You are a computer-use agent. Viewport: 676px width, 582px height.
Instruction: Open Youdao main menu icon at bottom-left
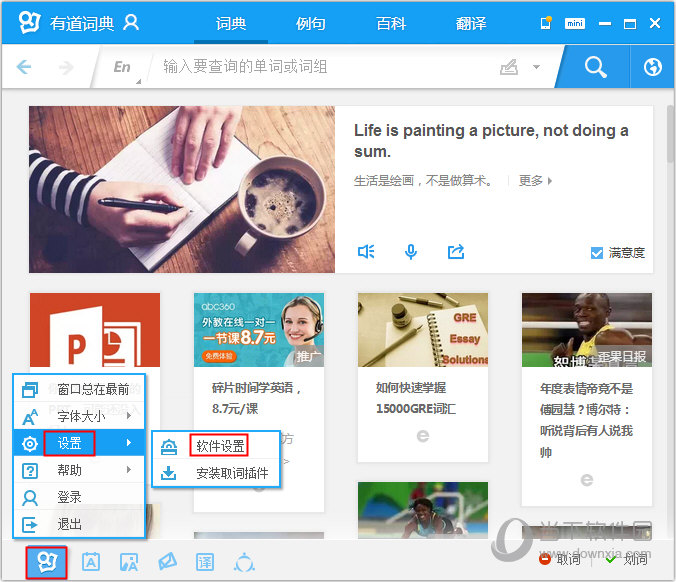46,562
